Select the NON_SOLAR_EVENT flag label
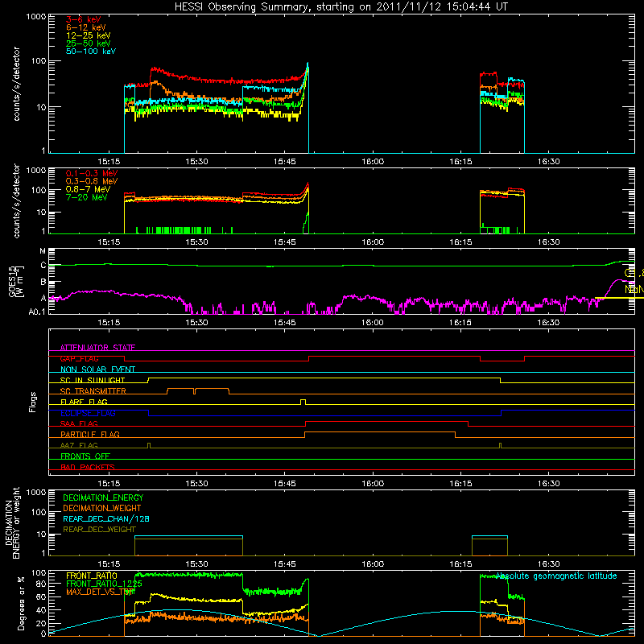Screen dimensions: 644x644 click(x=97, y=369)
